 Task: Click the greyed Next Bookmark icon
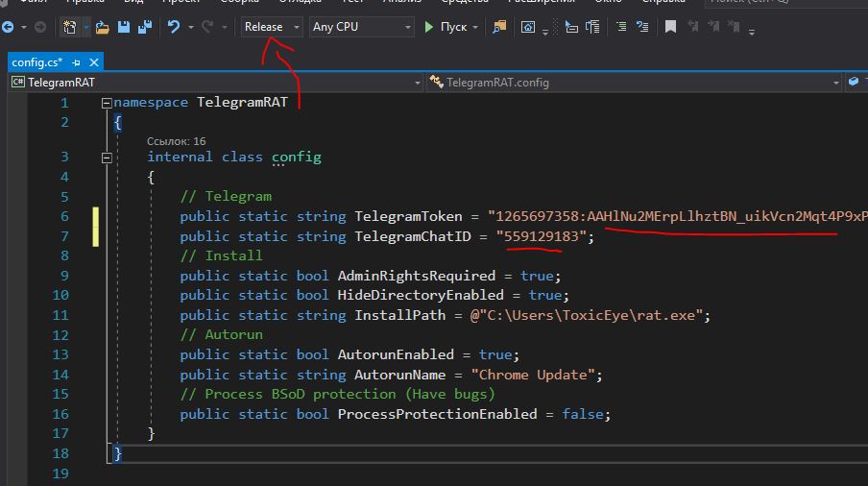pyautogui.click(x=713, y=27)
